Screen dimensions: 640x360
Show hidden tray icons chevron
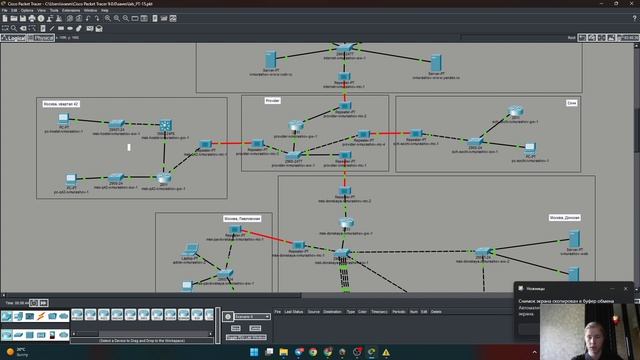click(x=534, y=352)
